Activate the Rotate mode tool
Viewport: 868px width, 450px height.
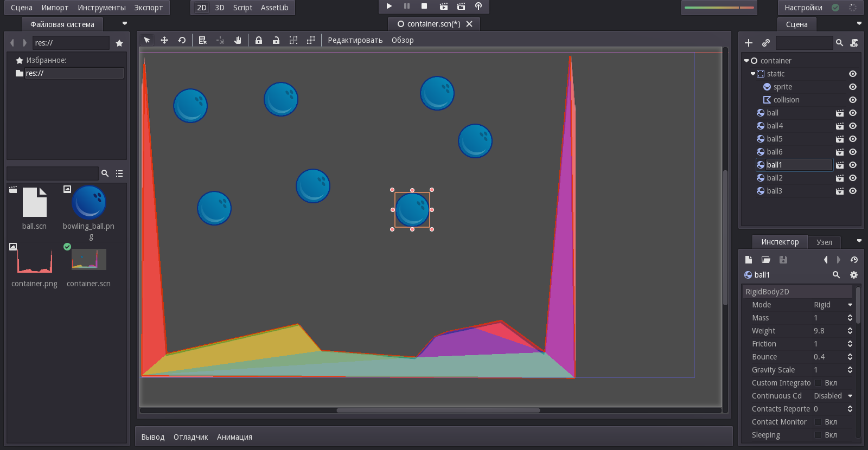182,40
